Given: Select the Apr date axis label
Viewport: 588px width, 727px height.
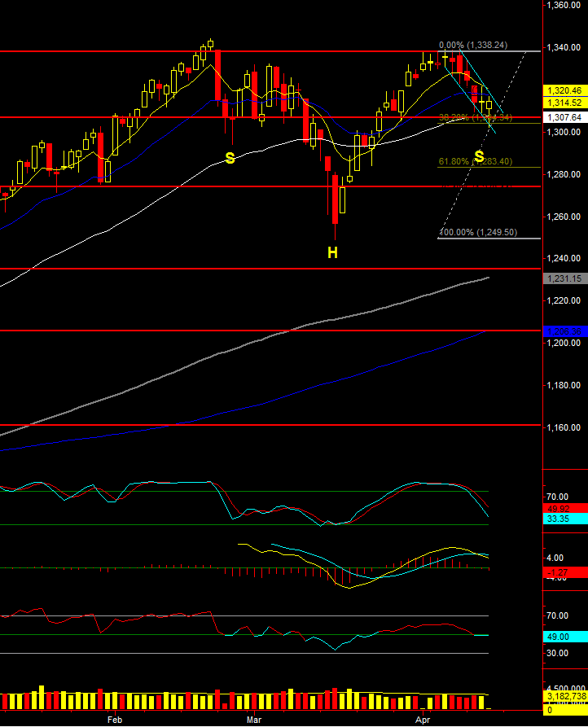Looking at the screenshot, I should [423, 720].
